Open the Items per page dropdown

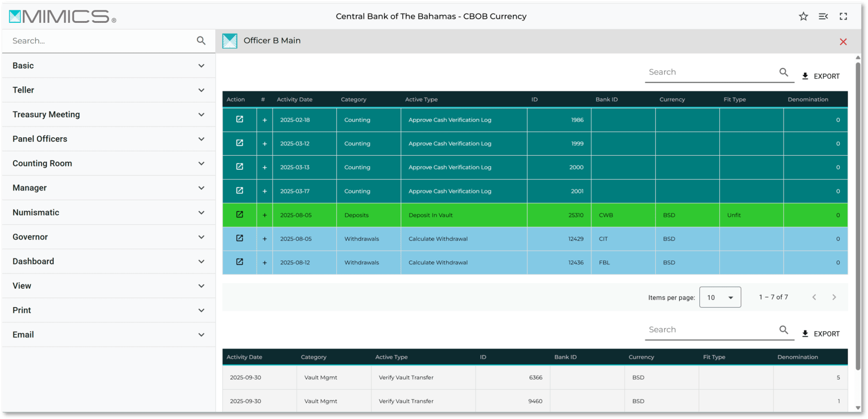click(x=720, y=297)
